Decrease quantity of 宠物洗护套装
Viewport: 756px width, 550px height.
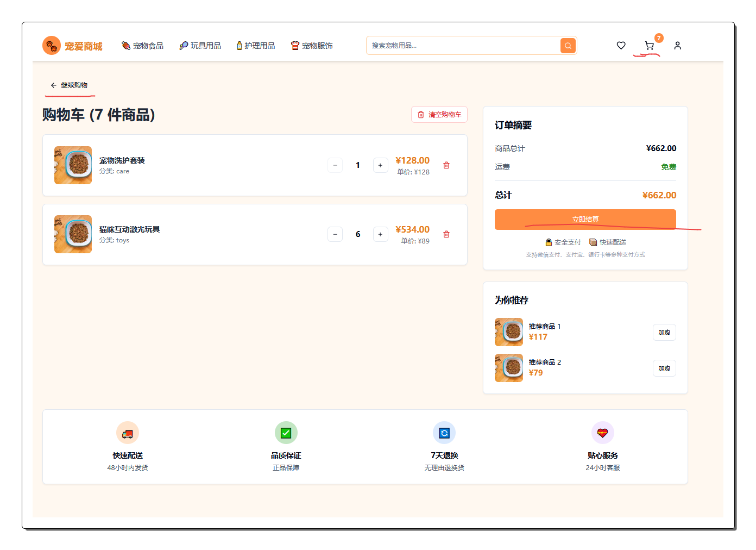click(335, 165)
